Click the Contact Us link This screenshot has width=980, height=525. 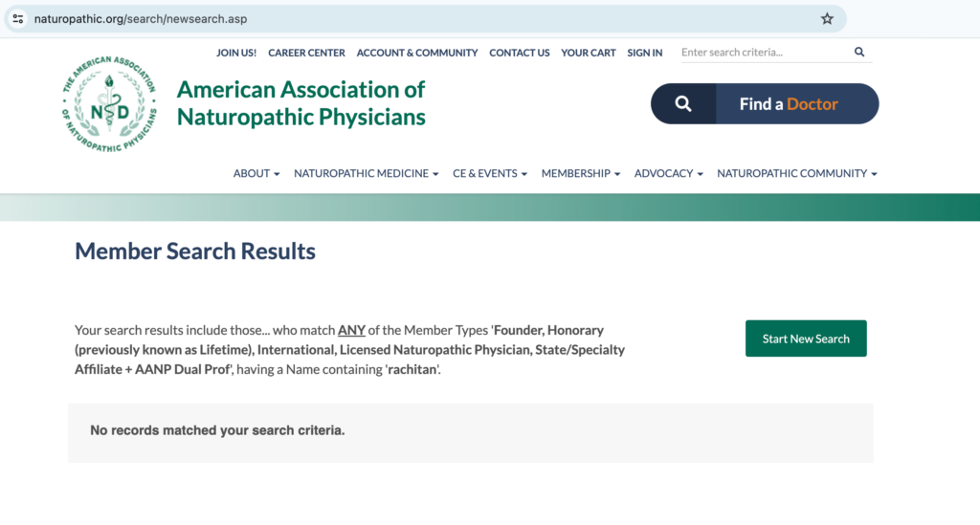click(519, 53)
